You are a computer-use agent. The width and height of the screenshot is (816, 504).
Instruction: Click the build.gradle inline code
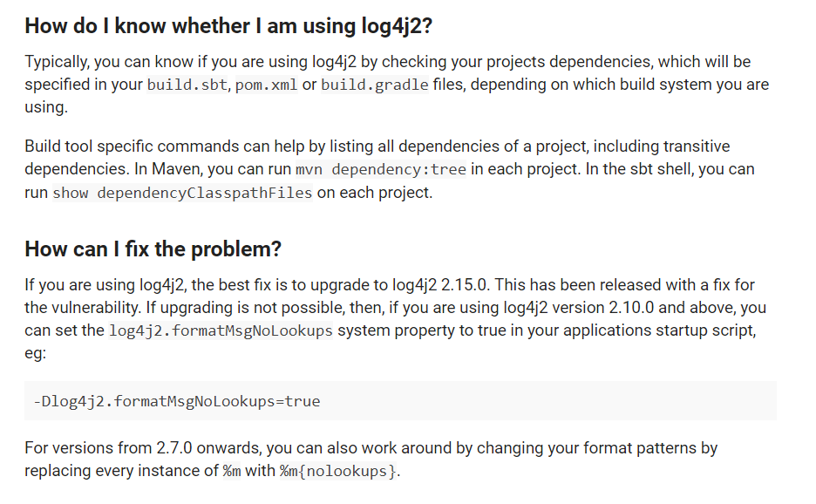point(375,85)
